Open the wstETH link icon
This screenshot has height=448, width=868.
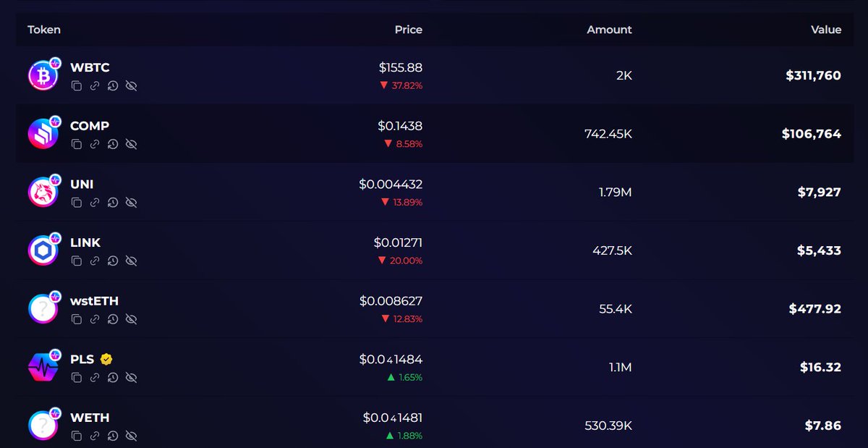(95, 319)
